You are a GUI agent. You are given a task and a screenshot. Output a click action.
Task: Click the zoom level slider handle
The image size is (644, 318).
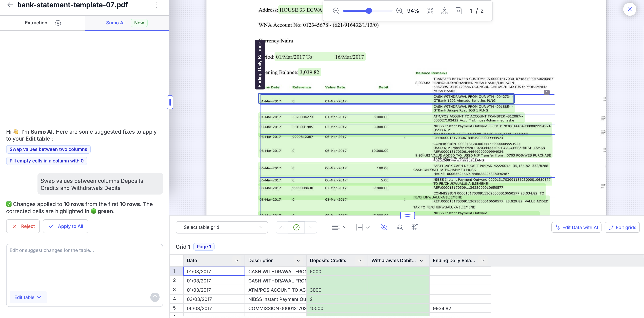(x=369, y=11)
